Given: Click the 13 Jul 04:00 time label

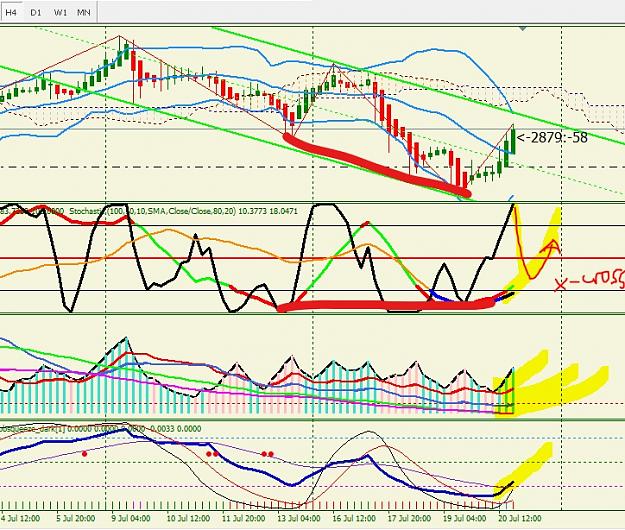Looking at the screenshot, I should coord(299,518).
